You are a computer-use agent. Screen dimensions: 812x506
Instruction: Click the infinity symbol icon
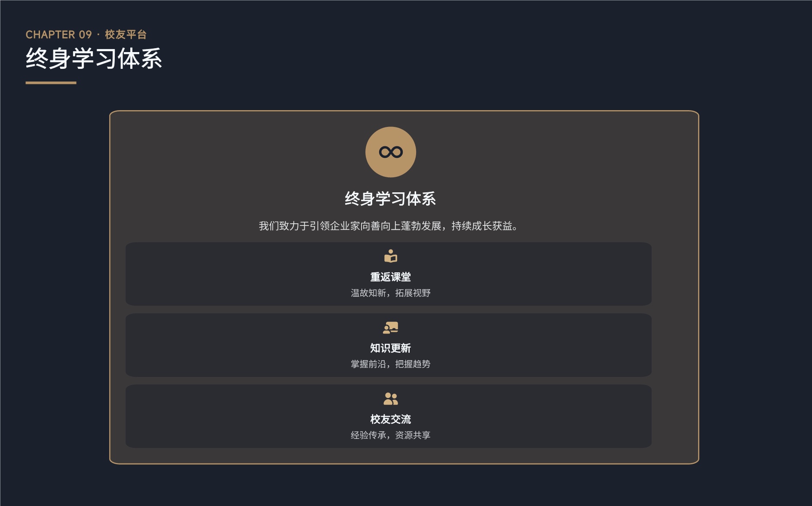(390, 152)
